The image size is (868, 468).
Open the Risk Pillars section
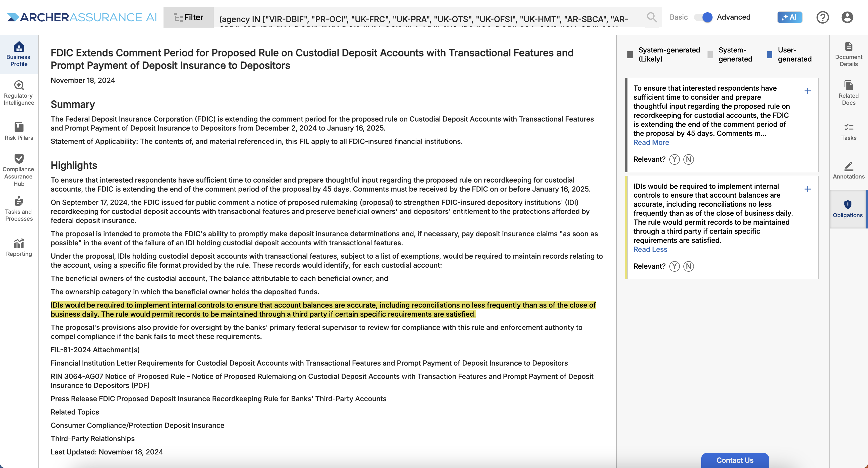pyautogui.click(x=19, y=131)
